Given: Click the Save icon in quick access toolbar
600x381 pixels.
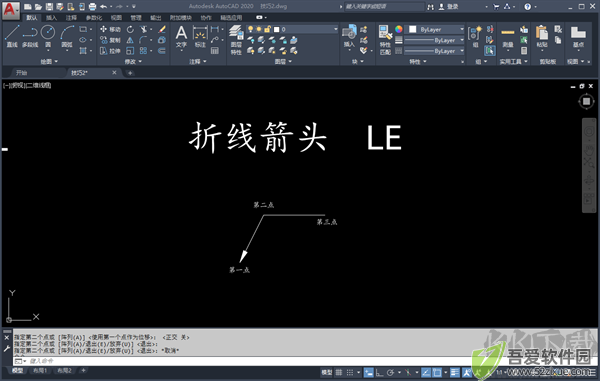Looking at the screenshot, I should point(49,7).
